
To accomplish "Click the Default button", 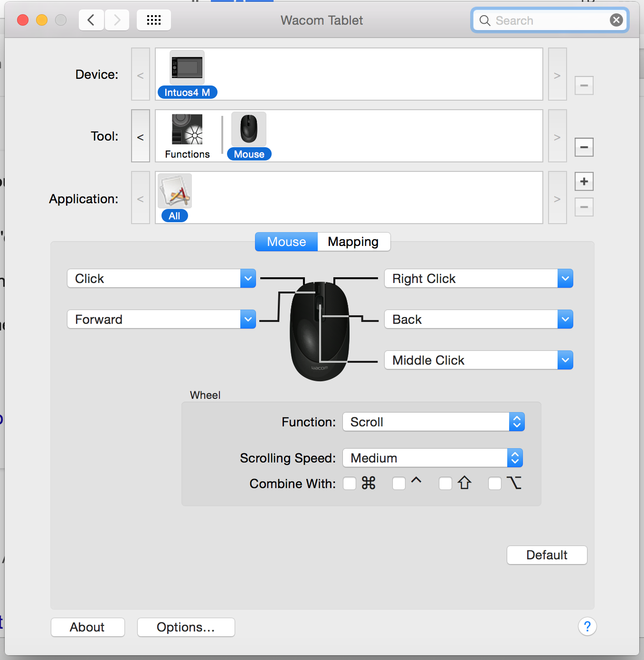I will coord(547,555).
